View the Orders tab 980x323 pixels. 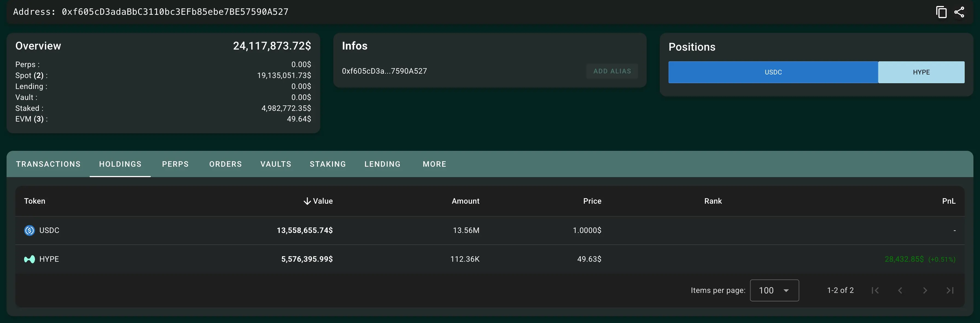(226, 164)
